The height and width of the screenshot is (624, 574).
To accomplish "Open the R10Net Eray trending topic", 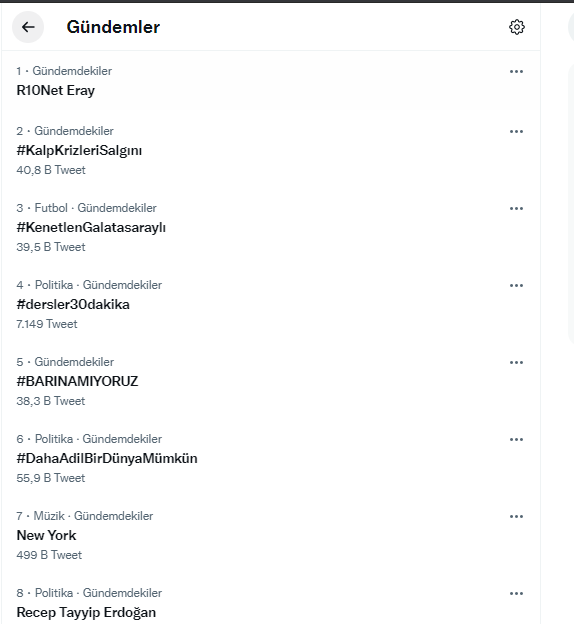I will point(271,81).
